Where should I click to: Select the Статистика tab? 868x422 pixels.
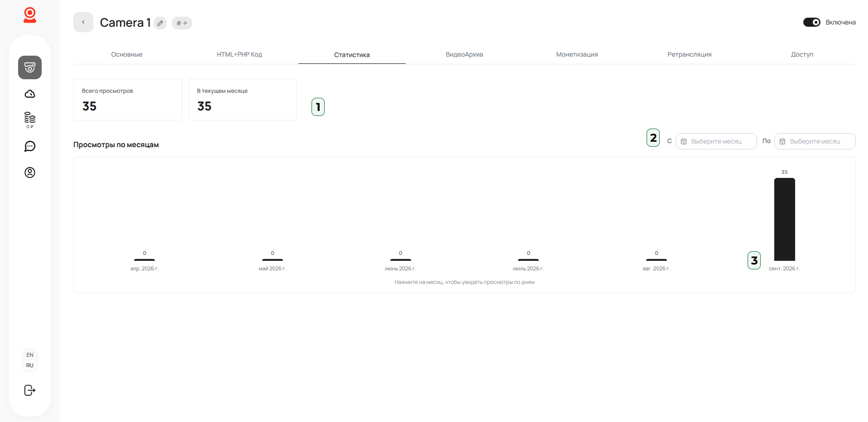352,55
